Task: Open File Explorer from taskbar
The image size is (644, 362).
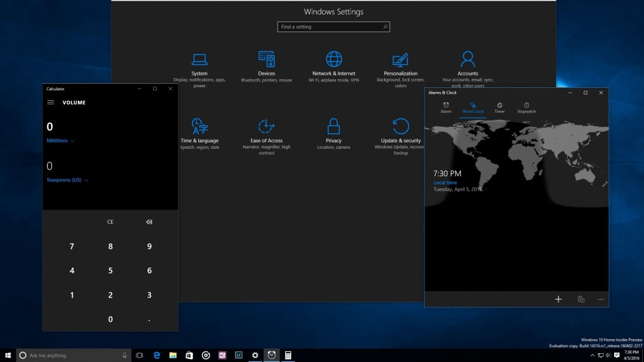Action: (x=173, y=355)
